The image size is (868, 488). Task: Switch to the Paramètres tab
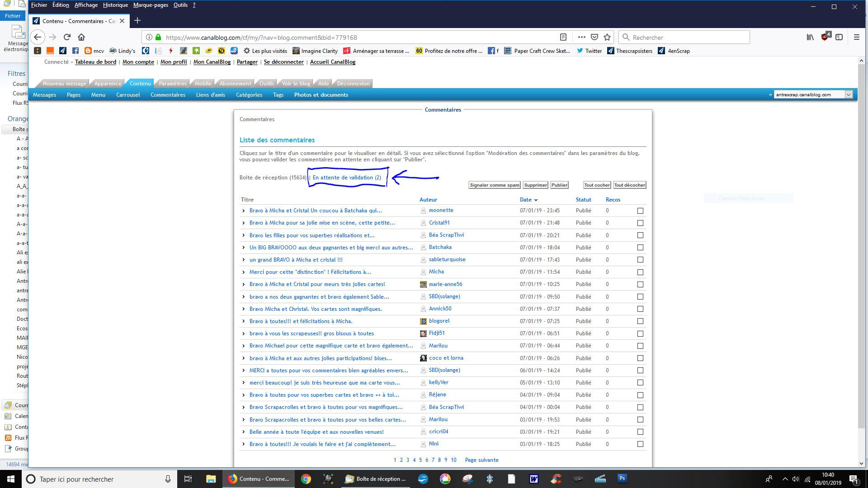coord(173,84)
